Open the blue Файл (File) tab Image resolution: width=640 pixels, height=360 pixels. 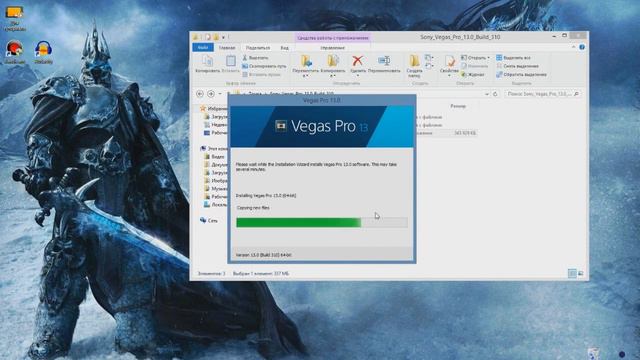(x=203, y=48)
